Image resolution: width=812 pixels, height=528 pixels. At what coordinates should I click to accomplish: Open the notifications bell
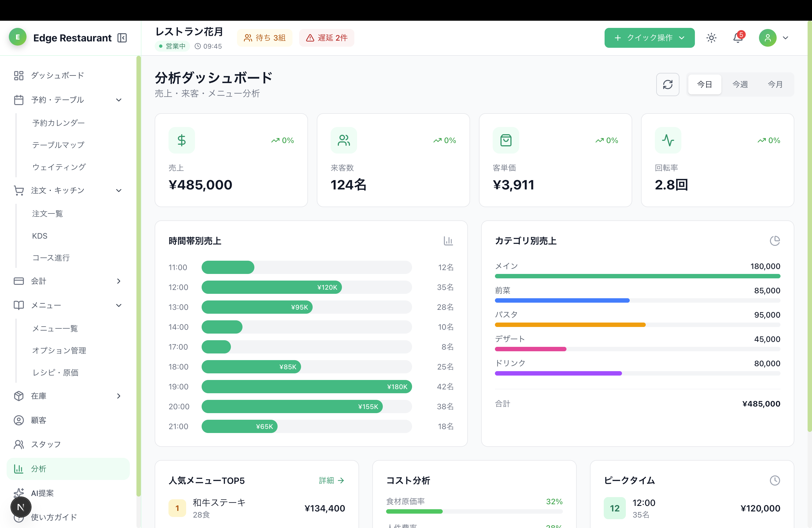point(738,38)
